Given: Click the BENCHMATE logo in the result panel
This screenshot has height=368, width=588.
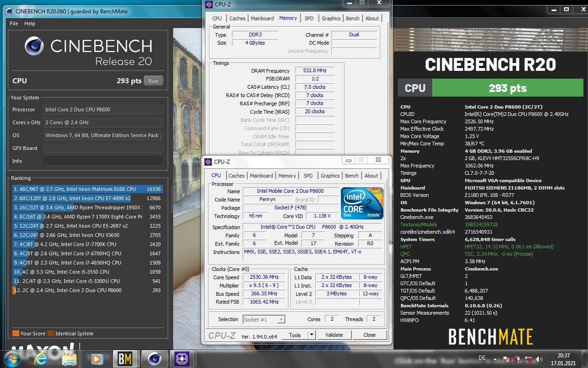Looking at the screenshot, I should point(491,337).
